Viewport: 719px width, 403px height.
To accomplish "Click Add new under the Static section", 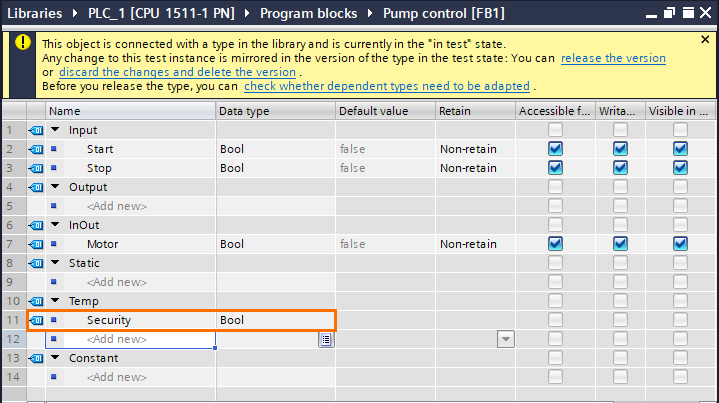I will tap(116, 282).
